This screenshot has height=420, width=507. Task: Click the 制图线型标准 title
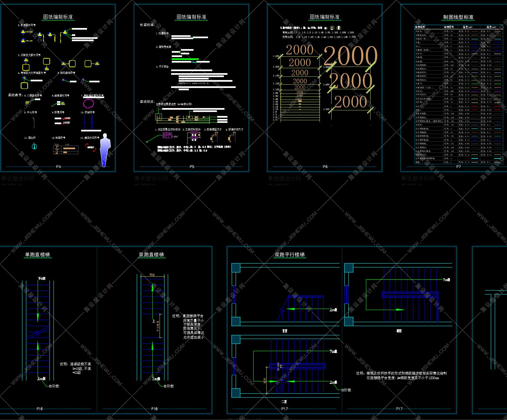point(458,17)
